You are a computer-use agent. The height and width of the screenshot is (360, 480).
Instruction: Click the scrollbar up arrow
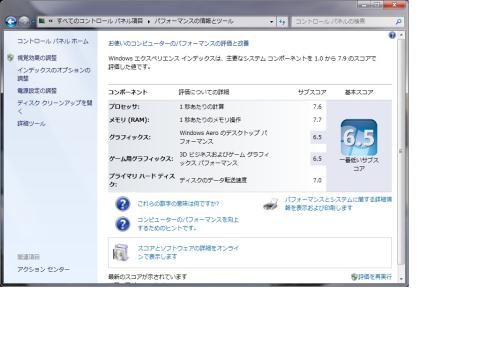pos(401,35)
